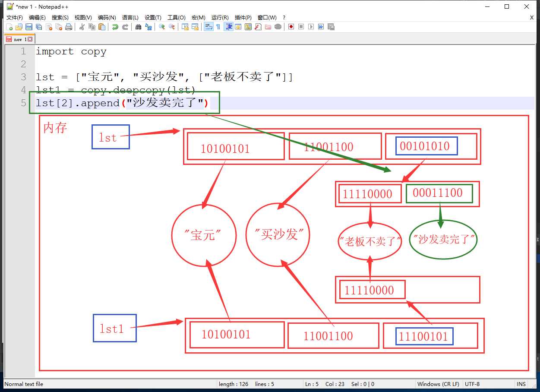Click the Windows (CR LF) status entry
This screenshot has width=540, height=392.
(x=438, y=384)
